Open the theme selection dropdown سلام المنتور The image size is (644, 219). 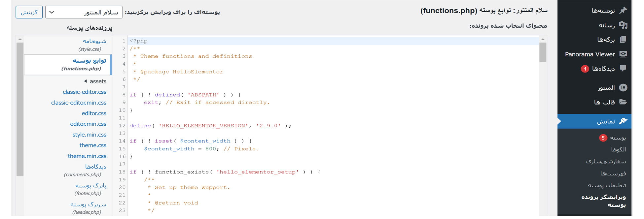pyautogui.click(x=84, y=12)
